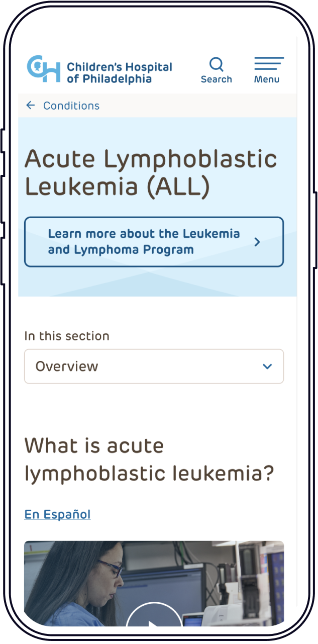This screenshot has height=644, width=318.
Task: Click the In this section label
Action: [67, 336]
